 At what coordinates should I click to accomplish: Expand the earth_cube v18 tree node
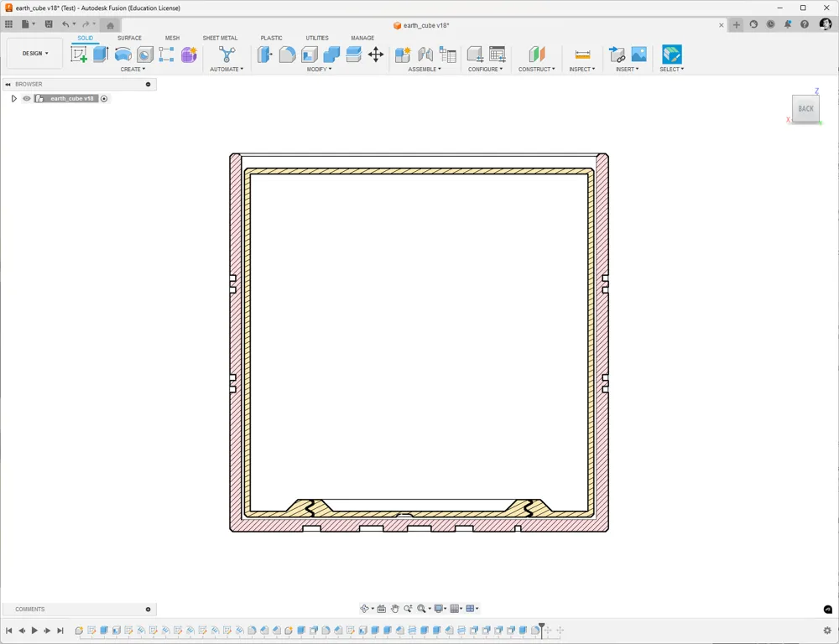[x=14, y=98]
